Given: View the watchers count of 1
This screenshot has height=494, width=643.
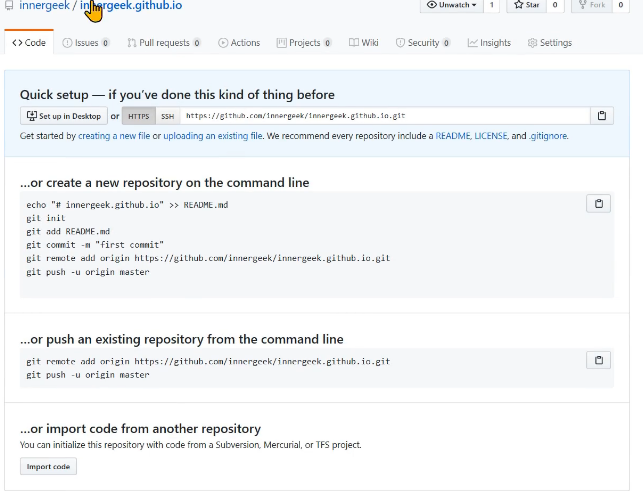Looking at the screenshot, I should click(x=492, y=5).
